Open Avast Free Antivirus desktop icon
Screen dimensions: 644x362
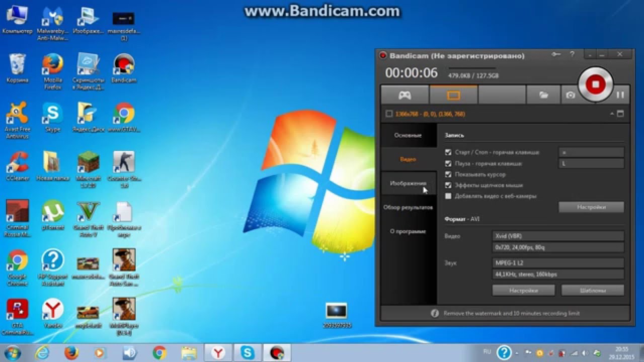click(x=18, y=121)
